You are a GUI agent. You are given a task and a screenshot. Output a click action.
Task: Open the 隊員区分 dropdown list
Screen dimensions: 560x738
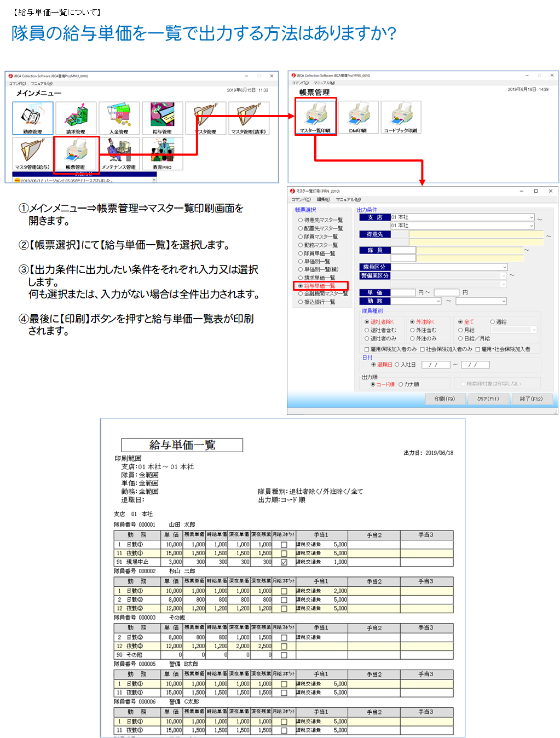[504, 267]
